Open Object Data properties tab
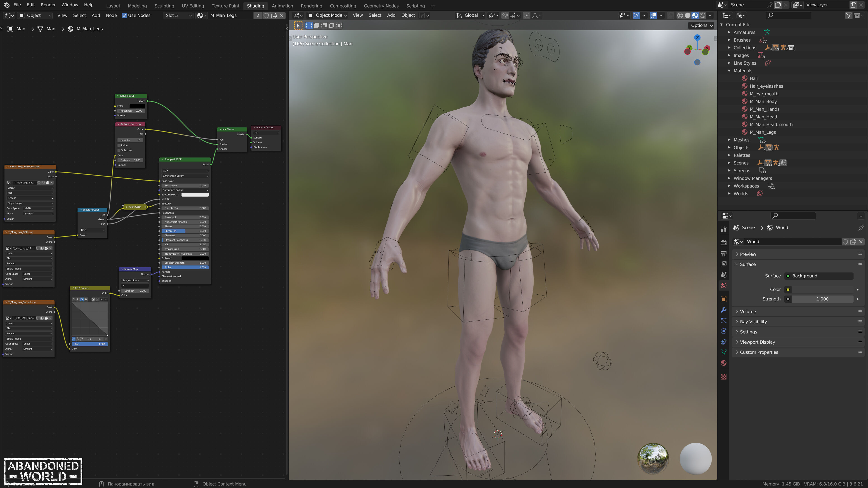The height and width of the screenshot is (488, 868). click(x=723, y=352)
